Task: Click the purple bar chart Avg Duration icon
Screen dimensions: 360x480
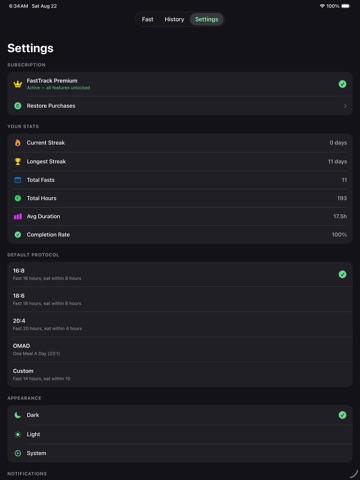Action: [18, 217]
